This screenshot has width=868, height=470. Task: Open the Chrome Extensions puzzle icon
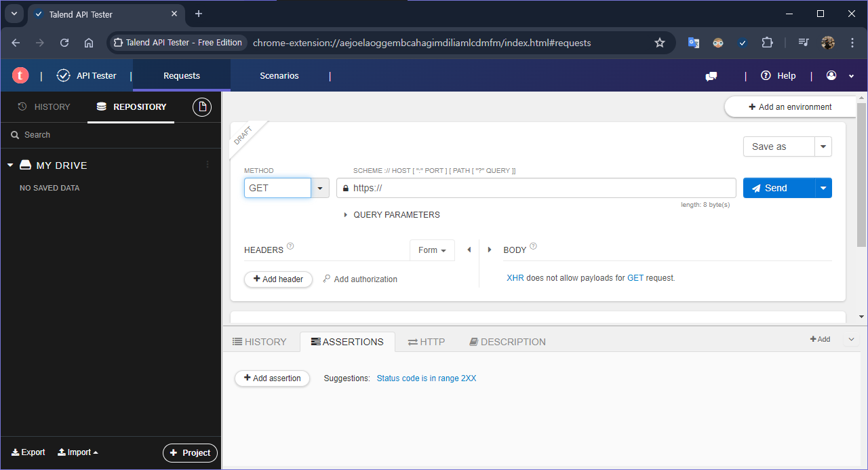click(x=767, y=43)
